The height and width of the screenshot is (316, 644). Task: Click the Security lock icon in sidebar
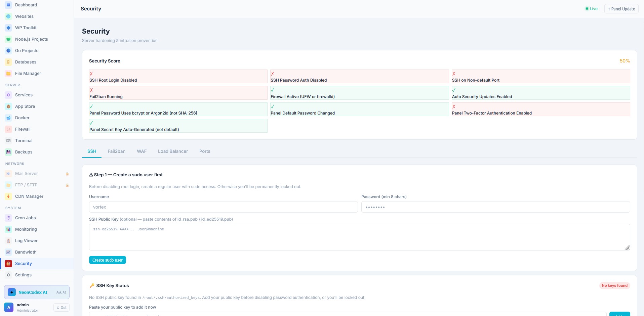click(x=8, y=264)
